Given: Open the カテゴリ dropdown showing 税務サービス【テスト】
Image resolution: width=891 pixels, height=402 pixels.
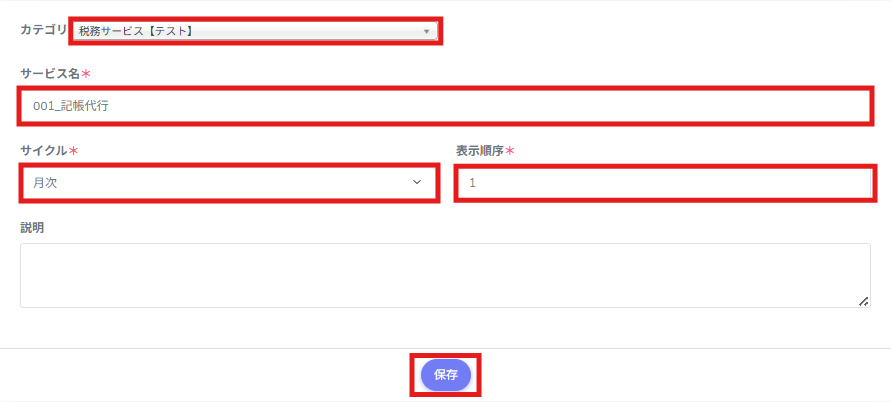Looking at the screenshot, I should [x=255, y=31].
